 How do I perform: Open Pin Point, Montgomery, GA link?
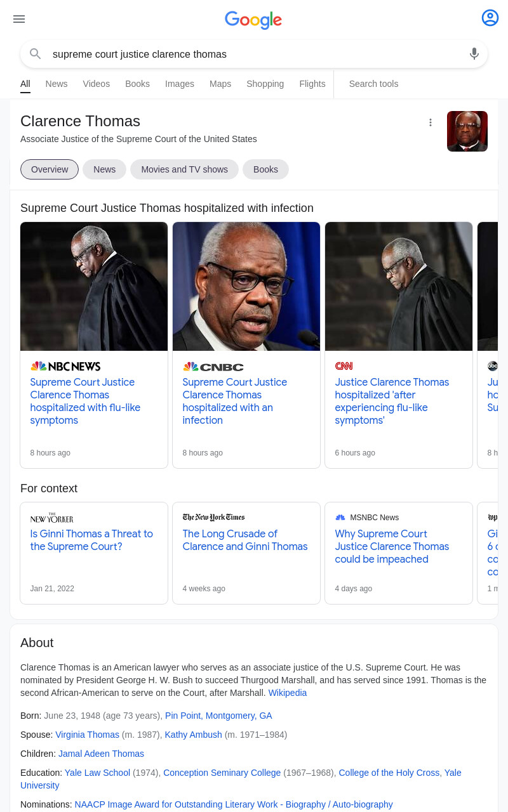[218, 716]
